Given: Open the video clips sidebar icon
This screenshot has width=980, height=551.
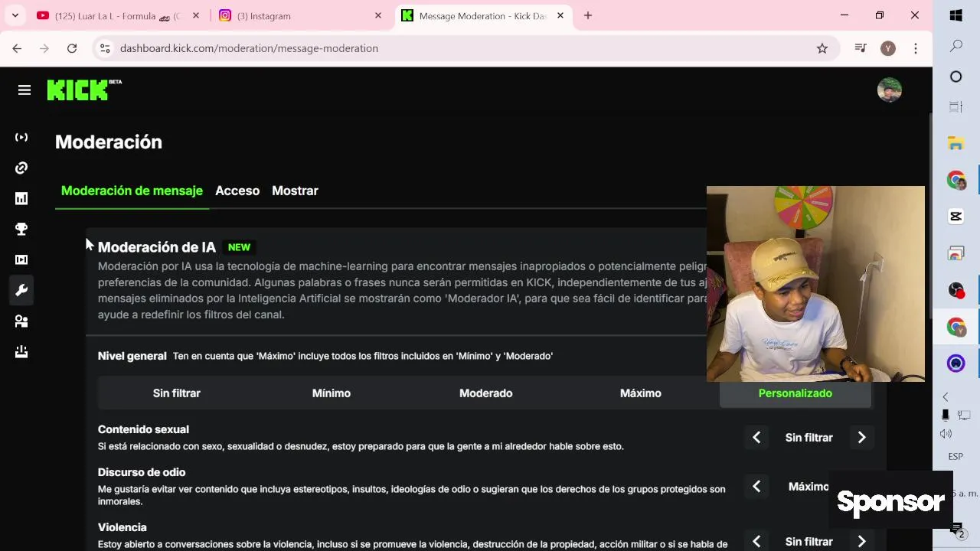Looking at the screenshot, I should (x=21, y=259).
